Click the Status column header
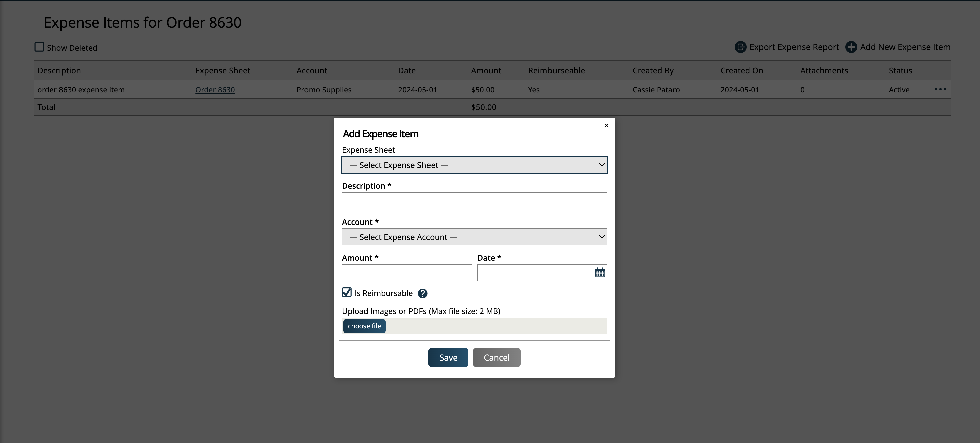Screen dimensions: 980x443 click(900, 71)
